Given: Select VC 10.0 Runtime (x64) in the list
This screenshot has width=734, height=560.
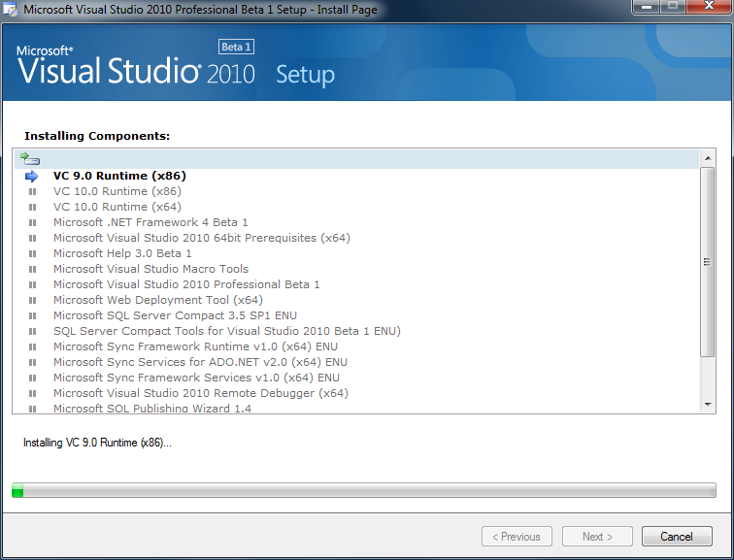Looking at the screenshot, I should pyautogui.click(x=117, y=207).
